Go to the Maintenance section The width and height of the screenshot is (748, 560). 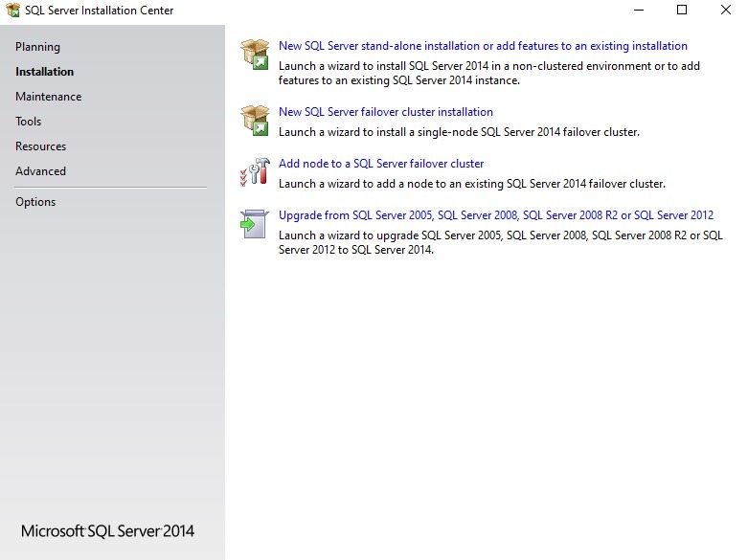click(x=48, y=97)
